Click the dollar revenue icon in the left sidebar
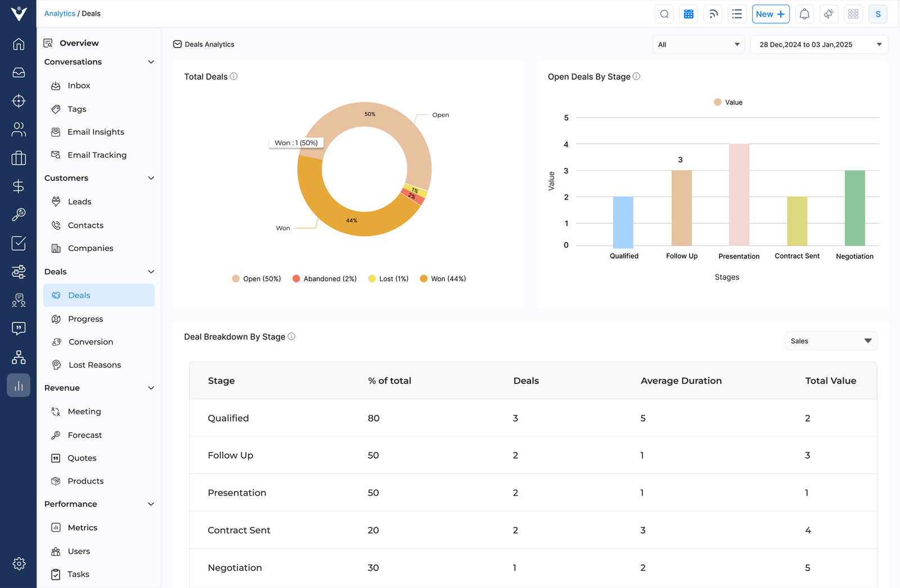Image resolution: width=900 pixels, height=588 pixels. (x=19, y=186)
